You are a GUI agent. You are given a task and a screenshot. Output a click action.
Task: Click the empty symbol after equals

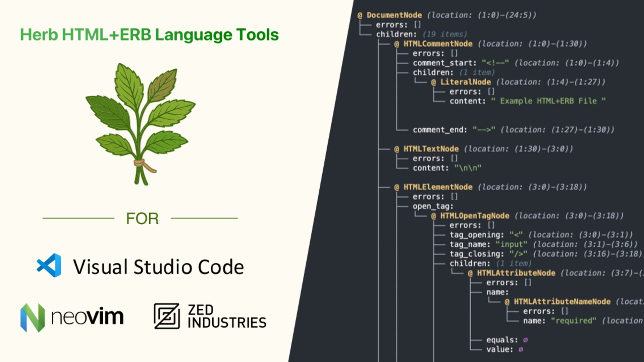525,340
